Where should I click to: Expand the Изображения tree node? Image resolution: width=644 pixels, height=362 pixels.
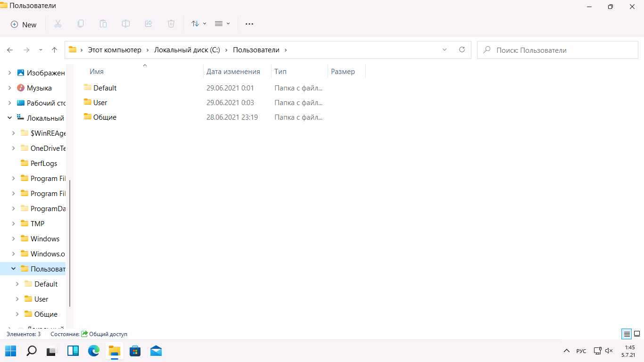[x=10, y=73]
